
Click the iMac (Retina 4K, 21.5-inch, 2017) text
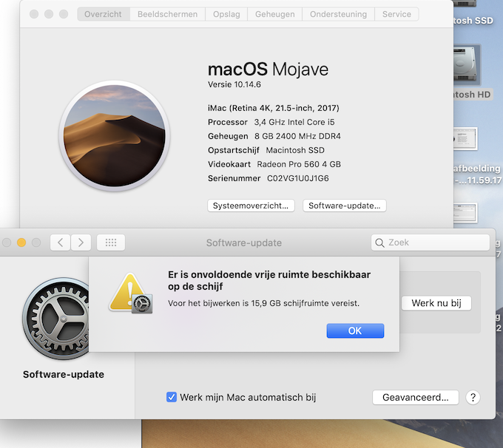coord(273,108)
